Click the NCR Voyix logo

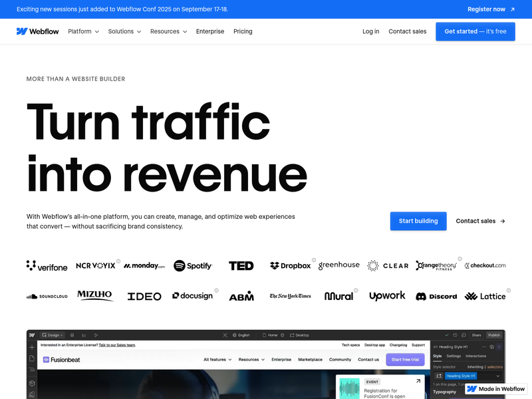click(96, 265)
